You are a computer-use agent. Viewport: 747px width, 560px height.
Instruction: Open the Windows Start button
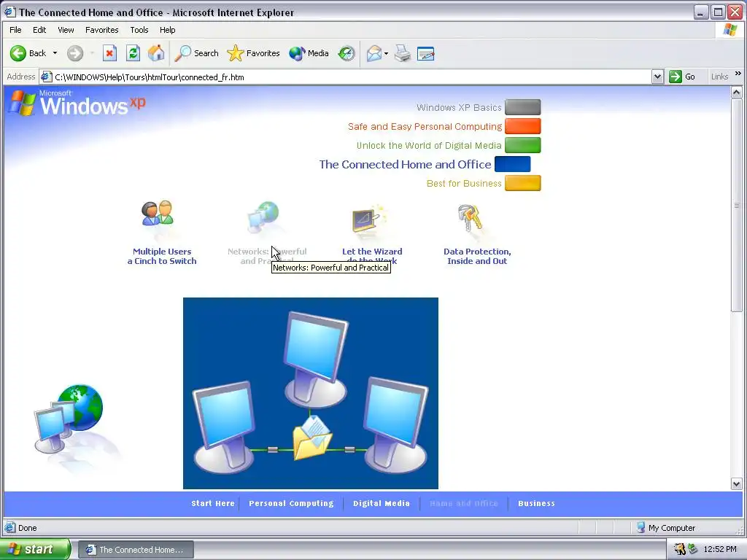[35, 549]
